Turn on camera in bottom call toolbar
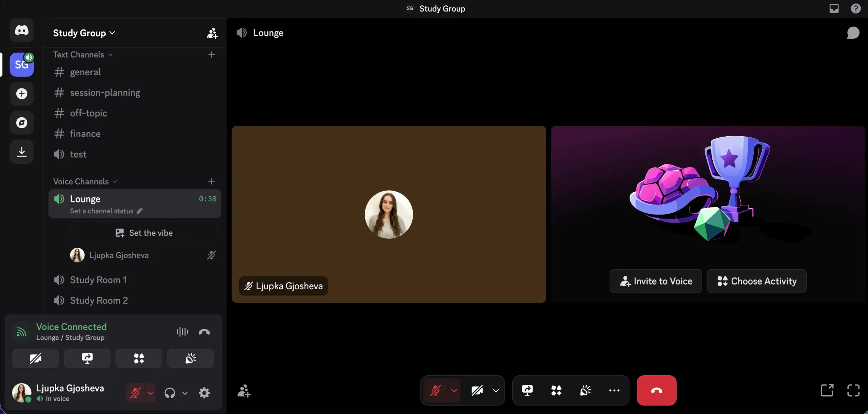The height and width of the screenshot is (414, 868). (x=477, y=391)
